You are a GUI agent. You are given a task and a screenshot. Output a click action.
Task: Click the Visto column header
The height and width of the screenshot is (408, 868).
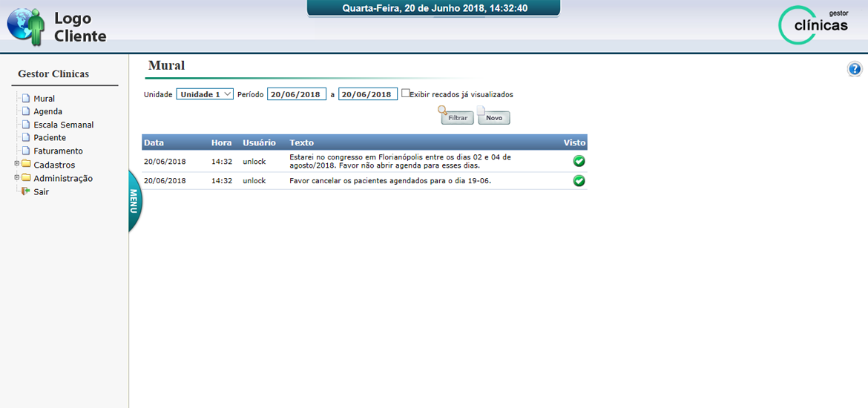tap(575, 143)
